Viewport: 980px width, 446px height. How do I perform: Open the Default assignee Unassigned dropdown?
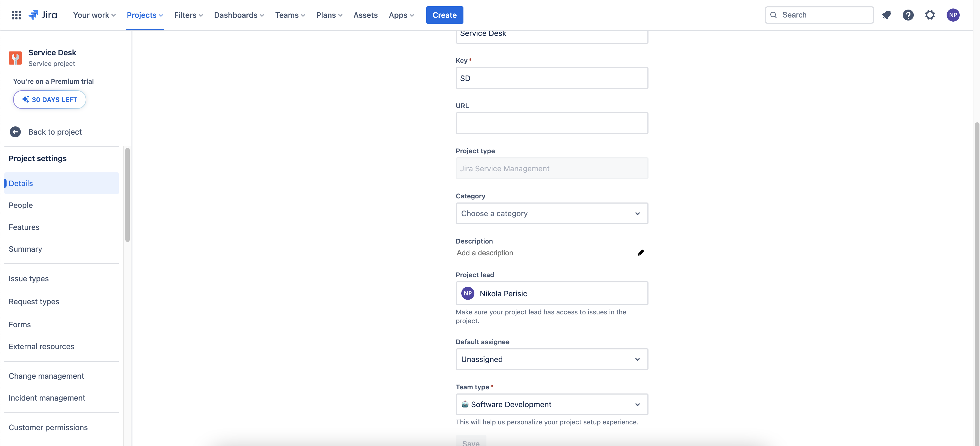(551, 359)
